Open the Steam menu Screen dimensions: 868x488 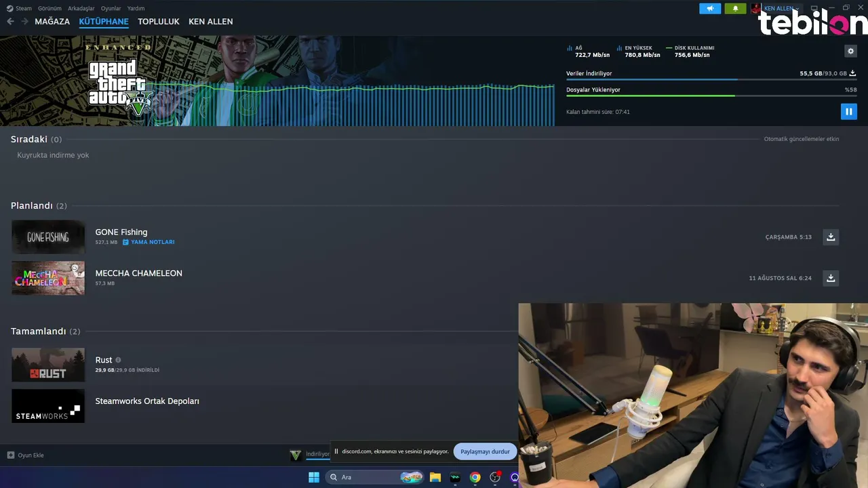(24, 9)
